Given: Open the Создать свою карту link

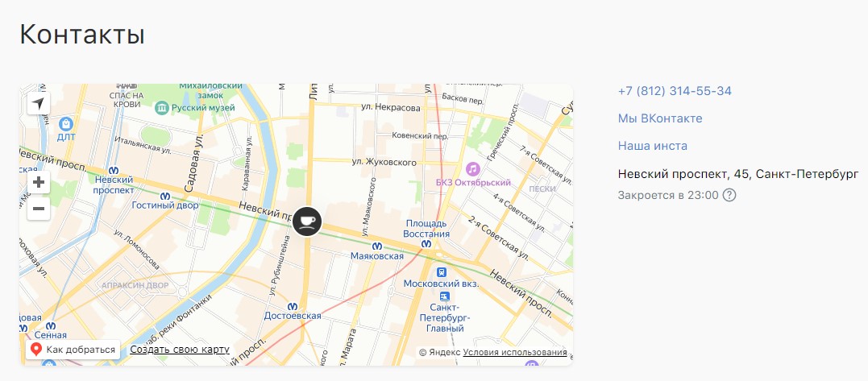Looking at the screenshot, I should tap(180, 350).
